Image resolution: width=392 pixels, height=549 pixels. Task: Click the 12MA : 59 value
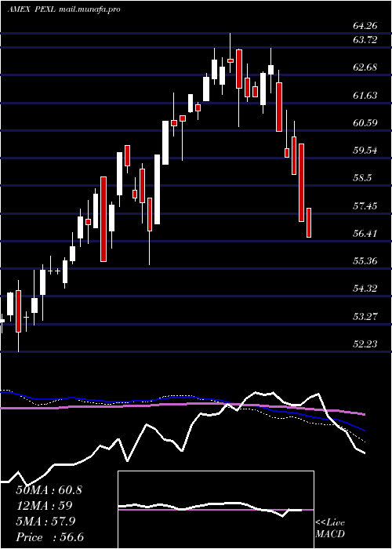pos(45,506)
